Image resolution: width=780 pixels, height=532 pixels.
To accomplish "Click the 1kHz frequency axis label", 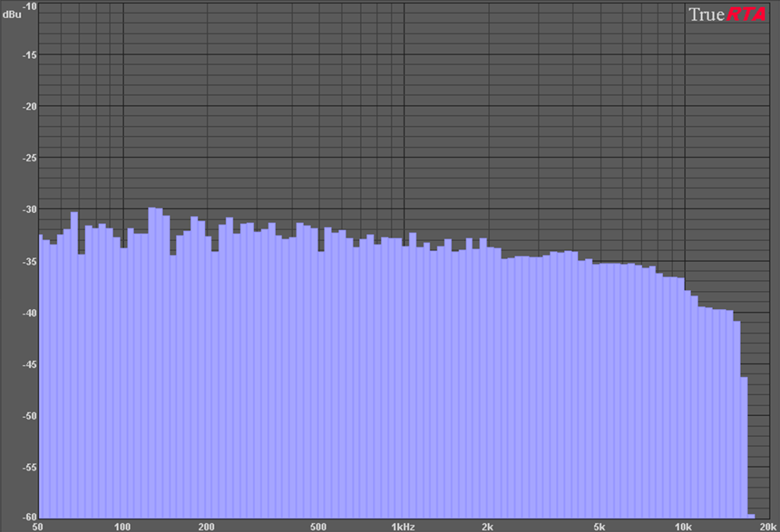I will click(403, 527).
